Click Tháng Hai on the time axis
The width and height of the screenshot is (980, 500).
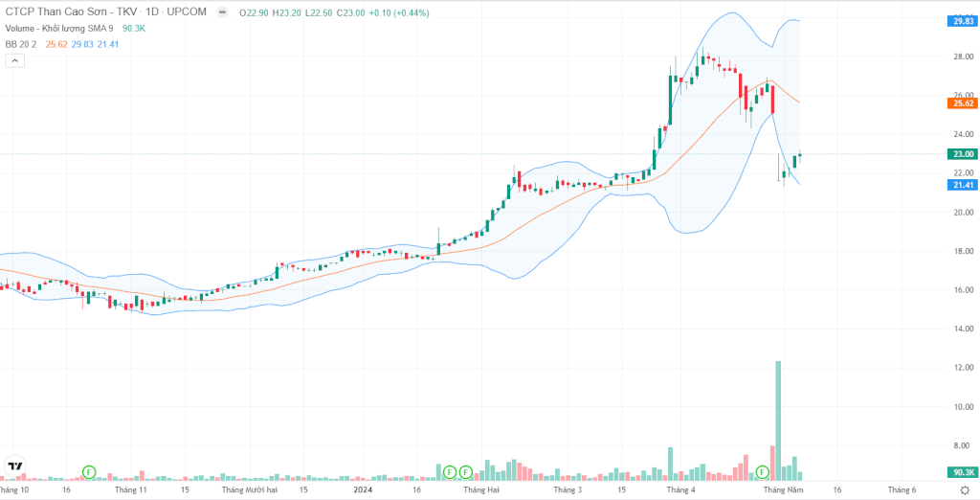(481, 490)
